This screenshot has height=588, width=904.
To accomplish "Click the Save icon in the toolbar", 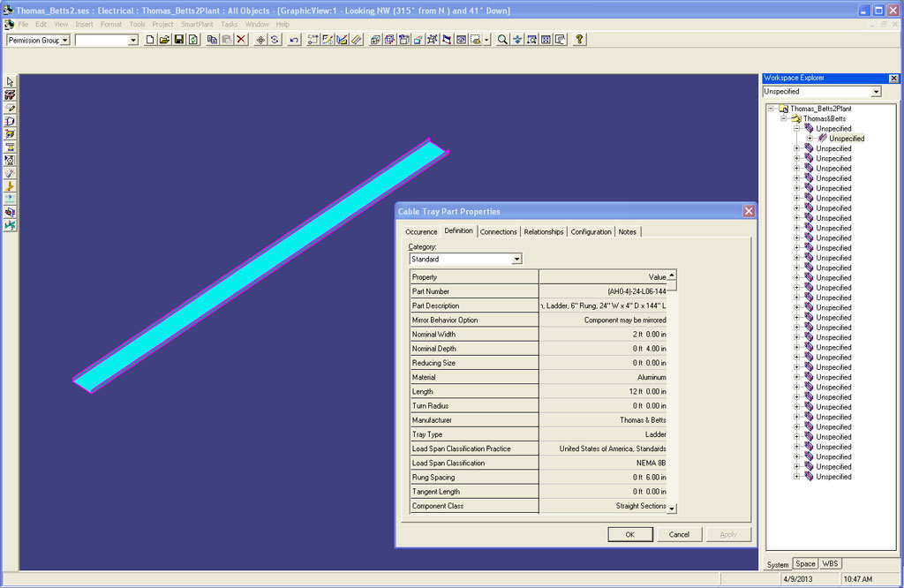I will point(178,40).
